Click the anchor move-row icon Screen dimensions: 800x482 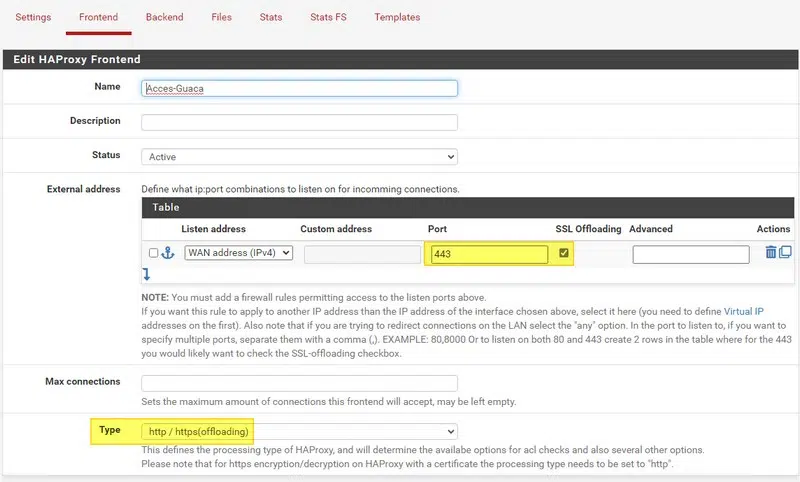[x=168, y=253]
